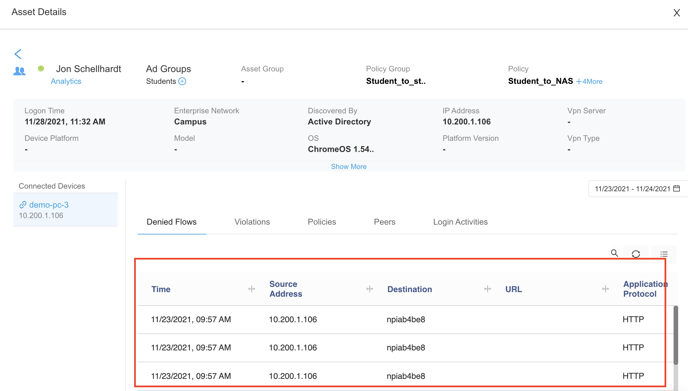Click the Policy Group value Student_to_st..

click(x=396, y=81)
